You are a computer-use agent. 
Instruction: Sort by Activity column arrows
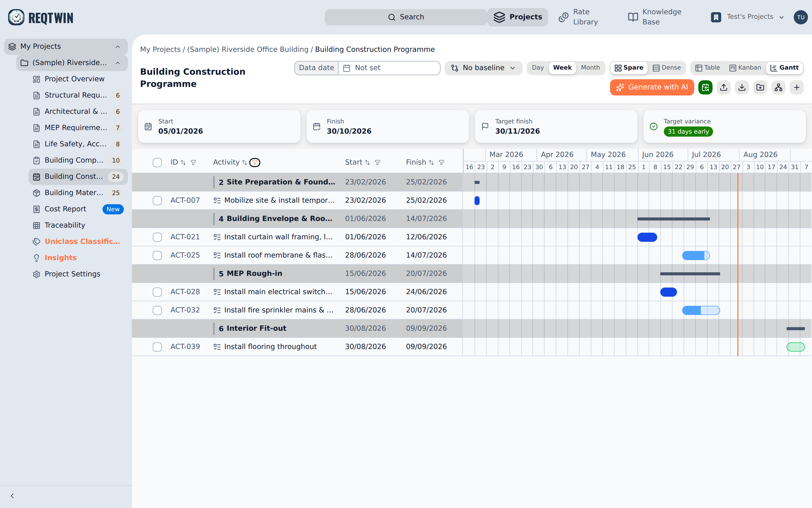click(x=245, y=163)
